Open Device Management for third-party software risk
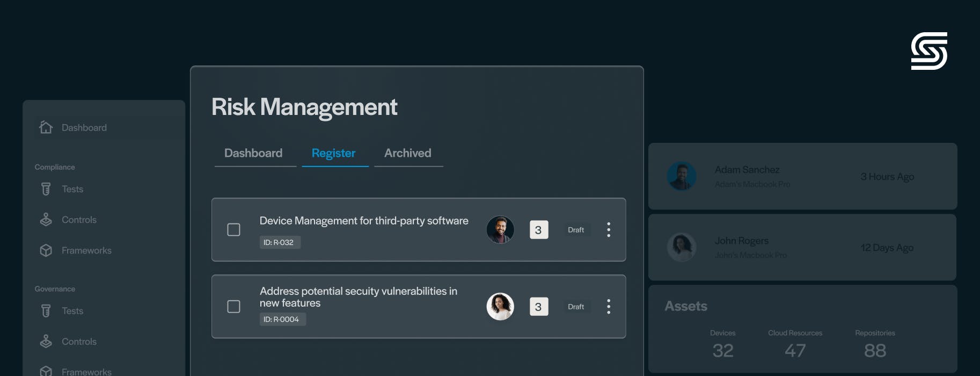The height and width of the screenshot is (376, 980). pos(363,221)
